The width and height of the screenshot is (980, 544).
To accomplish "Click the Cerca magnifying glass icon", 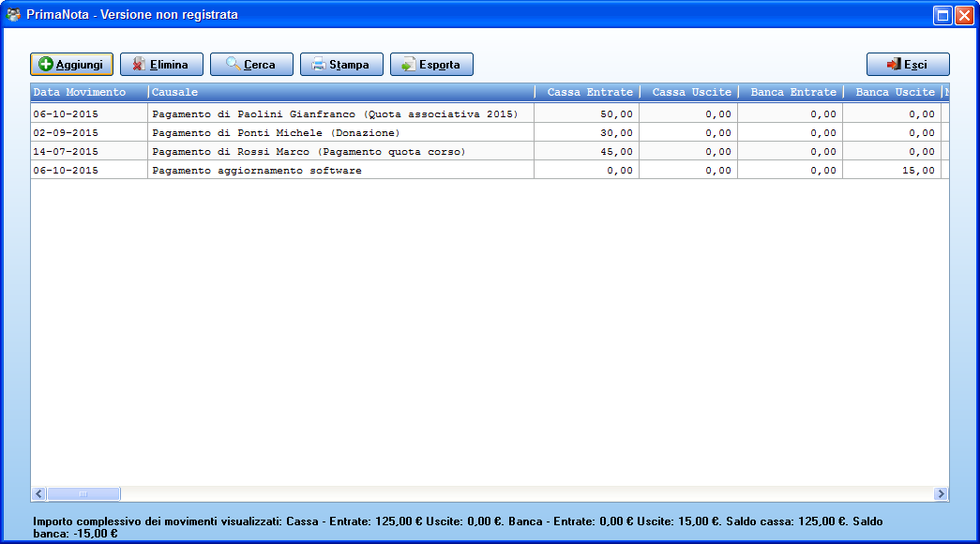I will (233, 64).
